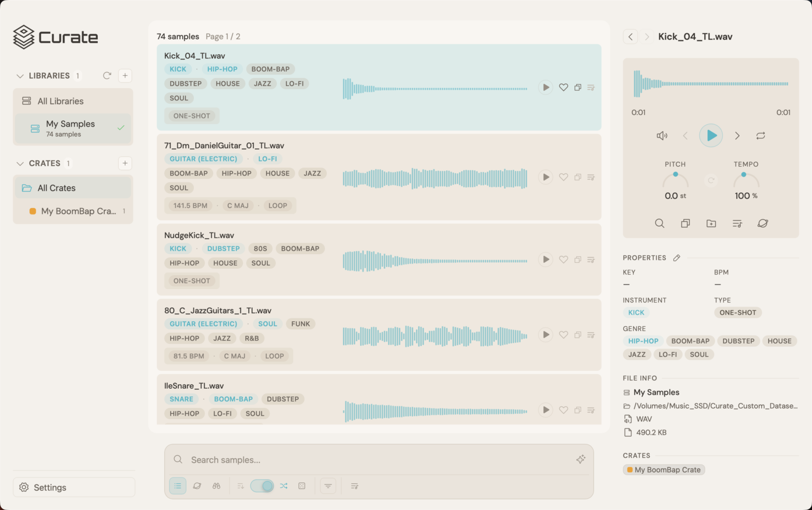Click the binoculars search icon near the search bar

tap(216, 486)
